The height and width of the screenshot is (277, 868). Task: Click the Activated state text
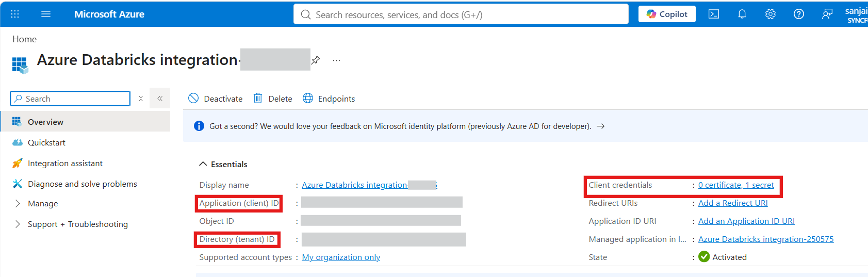729,257
